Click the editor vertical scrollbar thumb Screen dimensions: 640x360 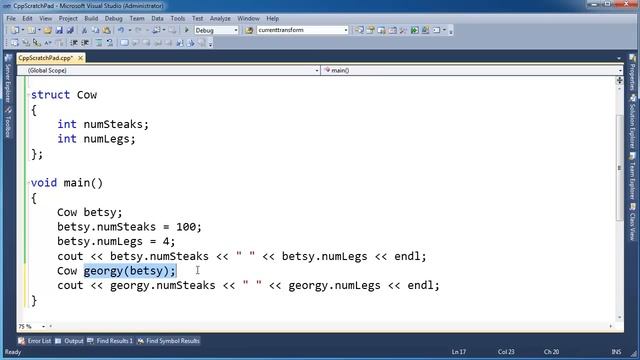[619, 168]
